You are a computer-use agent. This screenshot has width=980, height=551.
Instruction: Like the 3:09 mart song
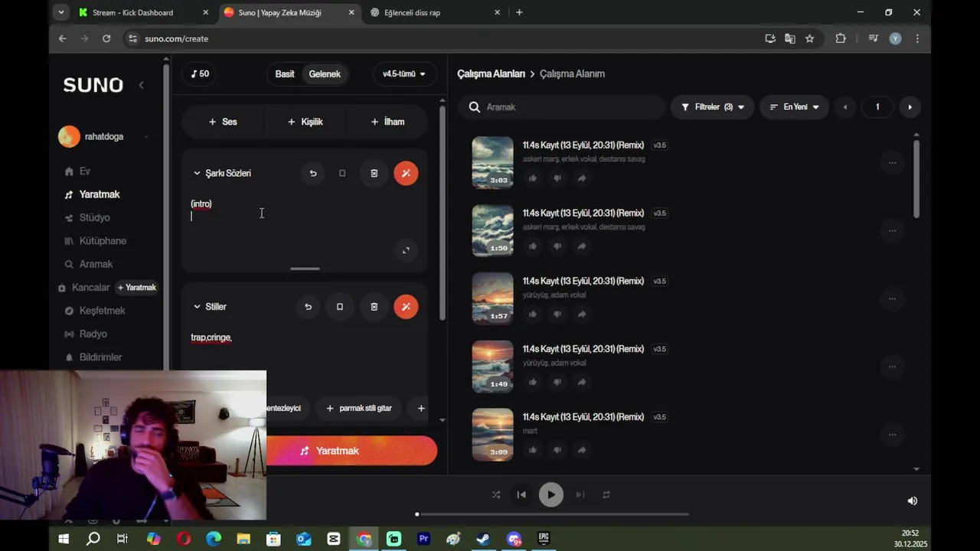tap(533, 451)
